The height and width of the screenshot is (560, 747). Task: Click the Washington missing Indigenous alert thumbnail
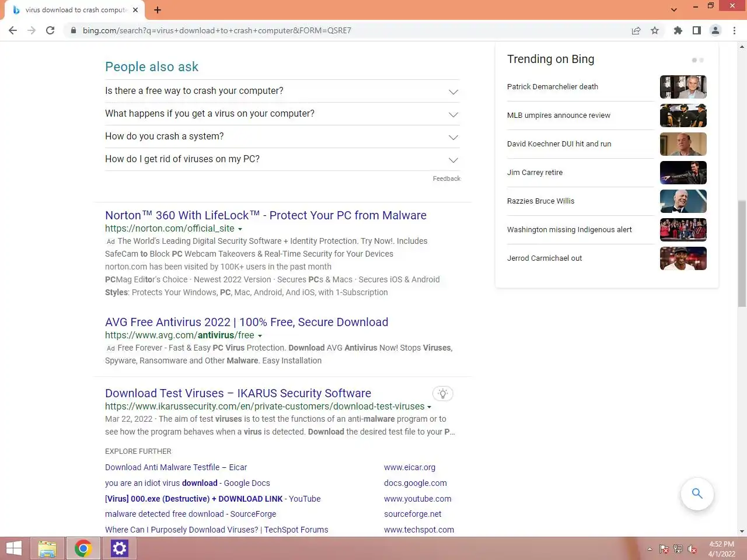click(683, 230)
